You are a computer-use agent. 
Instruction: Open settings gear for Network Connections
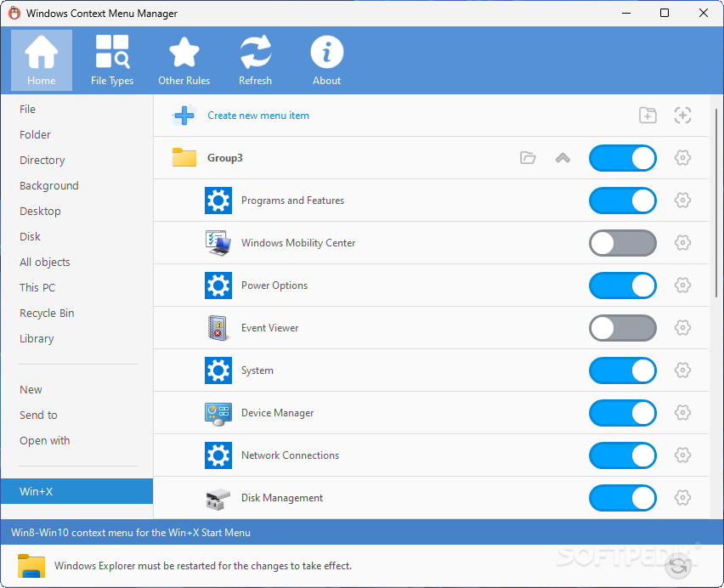point(682,455)
